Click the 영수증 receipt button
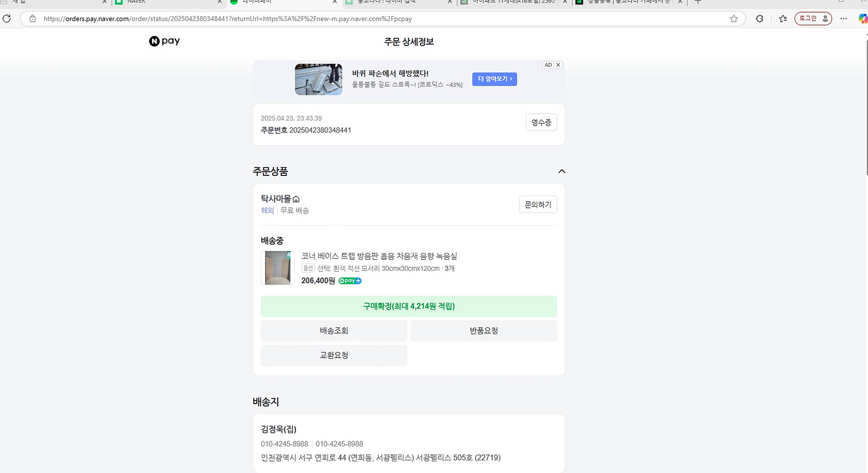Screen dimensions: 868x473 [x=542, y=122]
